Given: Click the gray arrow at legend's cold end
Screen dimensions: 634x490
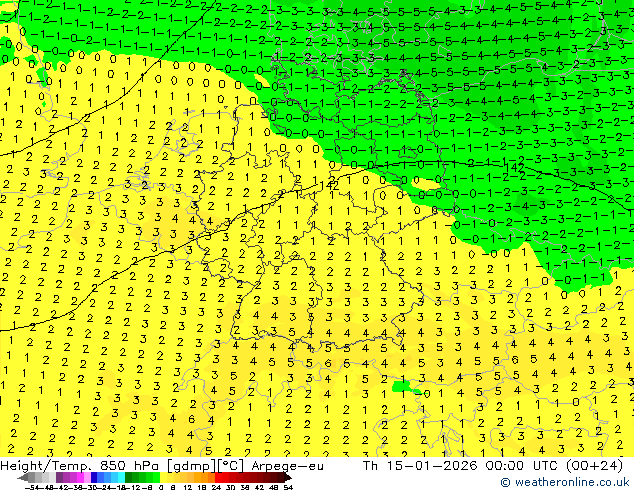Looking at the screenshot, I should [23, 478].
